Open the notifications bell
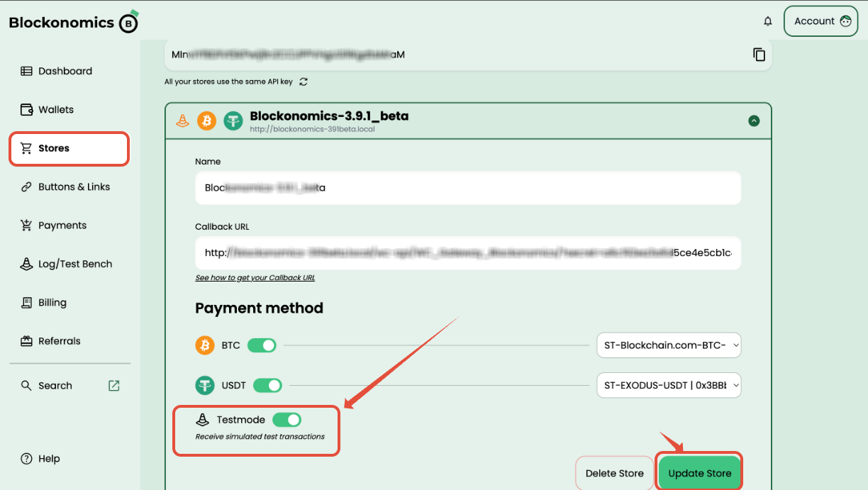 (768, 21)
